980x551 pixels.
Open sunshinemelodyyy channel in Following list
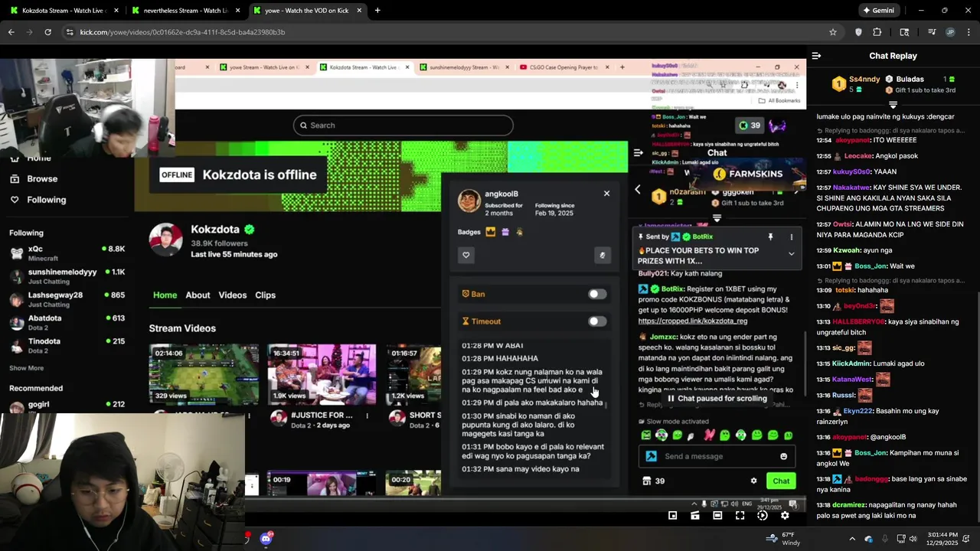(x=67, y=276)
